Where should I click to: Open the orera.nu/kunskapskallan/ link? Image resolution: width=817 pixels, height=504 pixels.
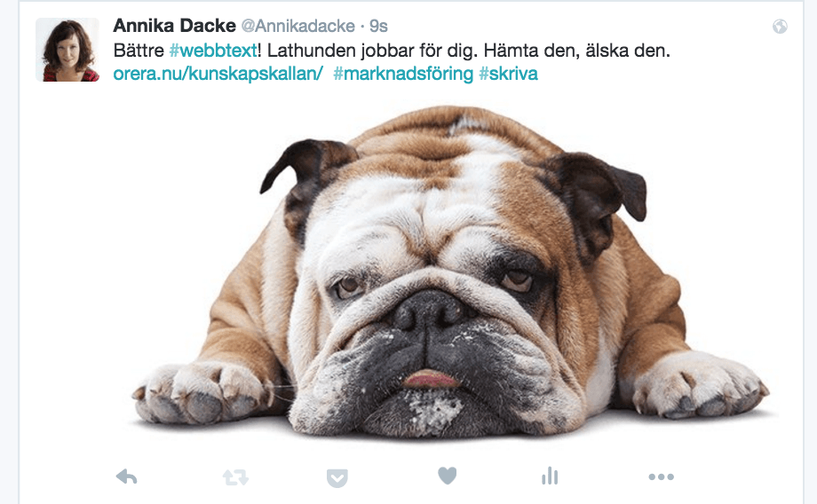tap(218, 74)
